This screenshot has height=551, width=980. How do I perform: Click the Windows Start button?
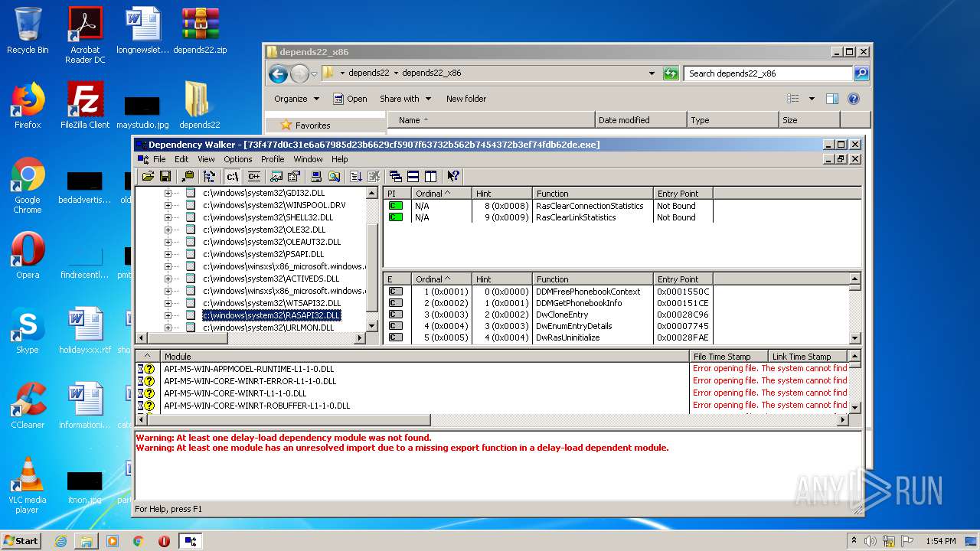(x=21, y=540)
